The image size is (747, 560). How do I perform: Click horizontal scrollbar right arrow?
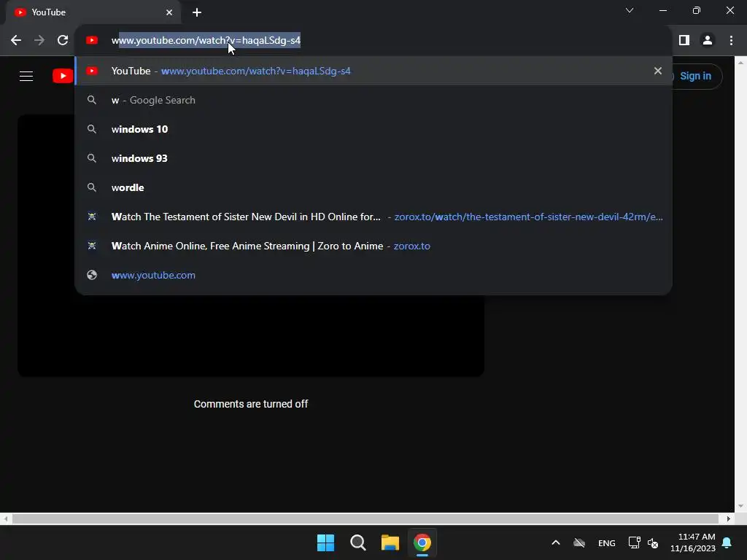tap(728, 518)
